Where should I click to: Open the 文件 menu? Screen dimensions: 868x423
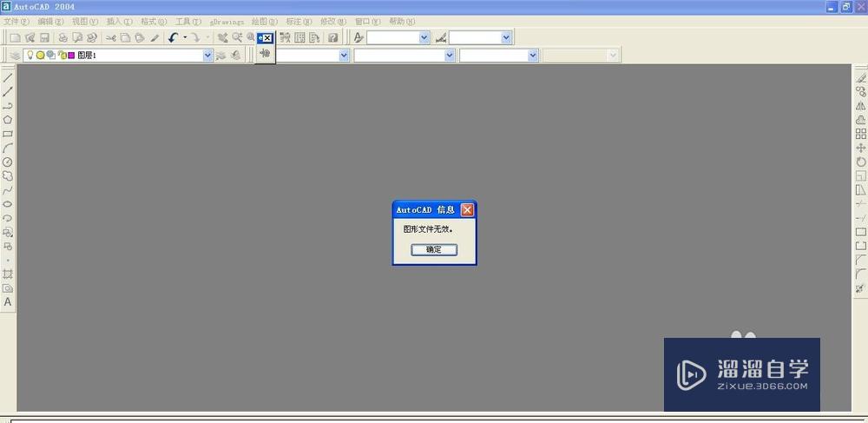(x=16, y=22)
